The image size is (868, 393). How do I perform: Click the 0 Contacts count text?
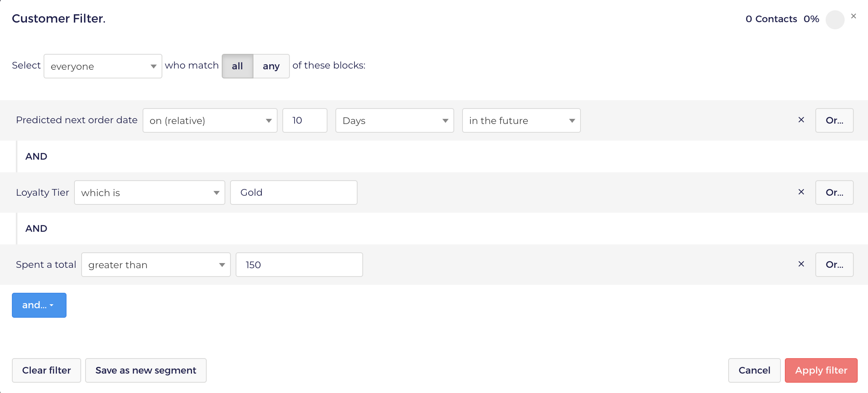771,19
